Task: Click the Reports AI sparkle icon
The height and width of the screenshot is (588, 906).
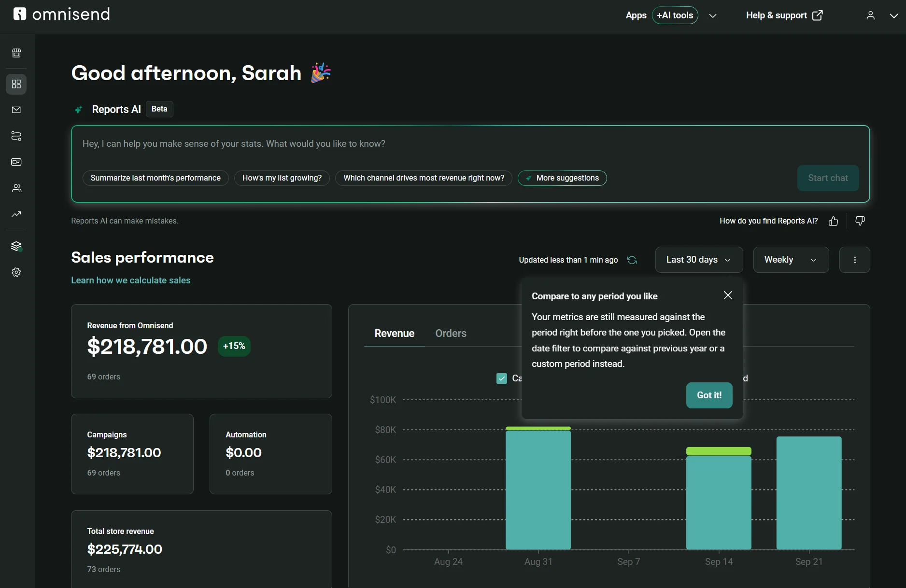Action: click(x=78, y=110)
